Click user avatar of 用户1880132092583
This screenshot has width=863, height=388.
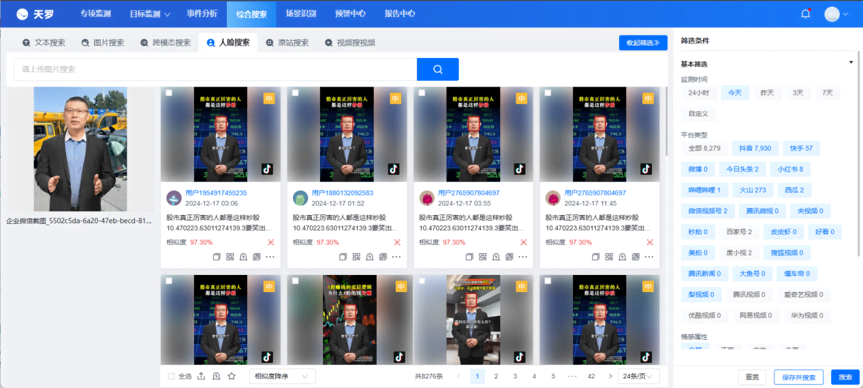click(300, 198)
